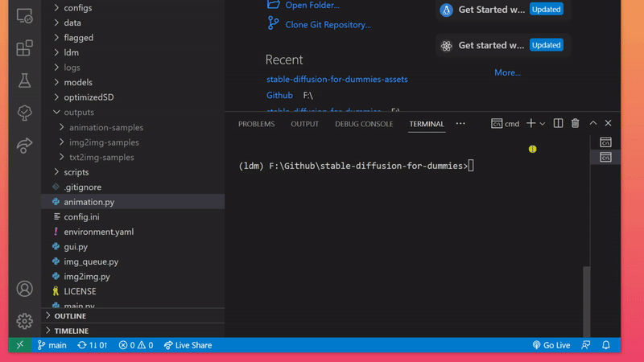
Task: Open animation.py in explorer
Action: pos(133,202)
